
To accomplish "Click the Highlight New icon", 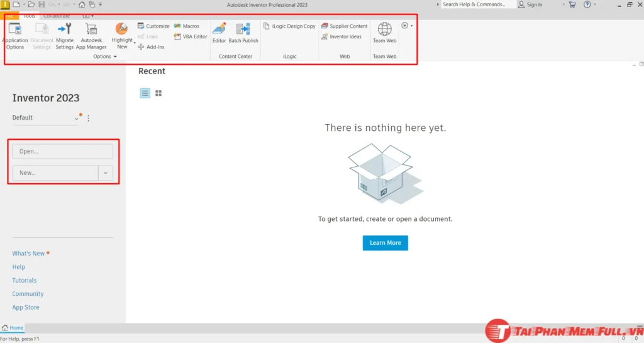I will pos(121,29).
